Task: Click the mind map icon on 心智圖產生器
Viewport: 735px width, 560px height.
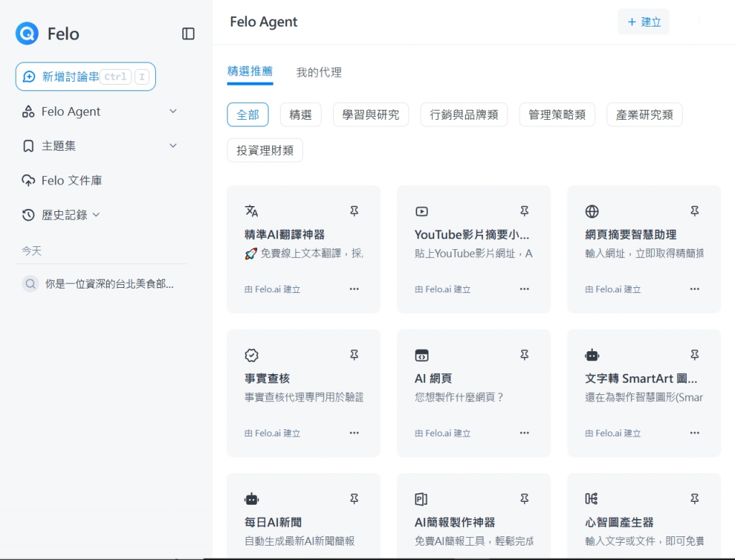Action: pos(591,498)
